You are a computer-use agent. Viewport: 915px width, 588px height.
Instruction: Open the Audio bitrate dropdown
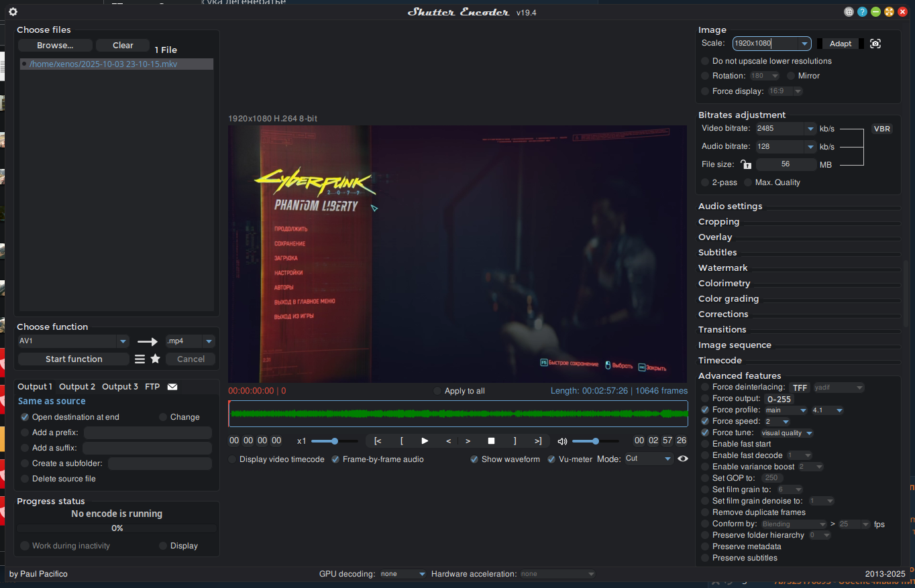(x=810, y=146)
